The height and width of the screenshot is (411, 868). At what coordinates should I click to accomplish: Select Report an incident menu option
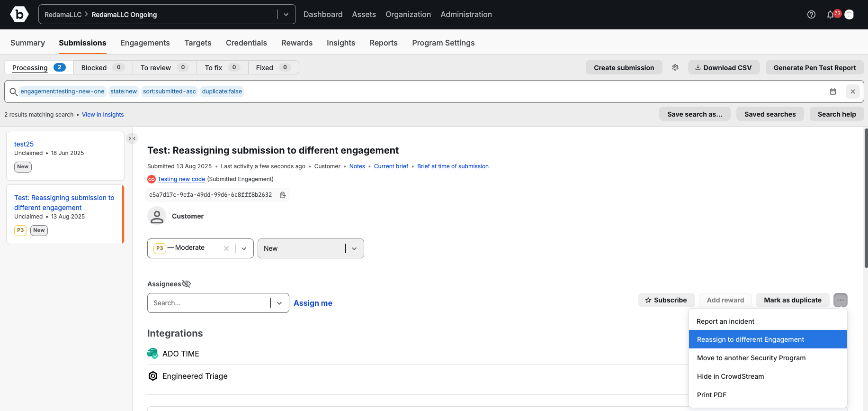(x=768, y=321)
